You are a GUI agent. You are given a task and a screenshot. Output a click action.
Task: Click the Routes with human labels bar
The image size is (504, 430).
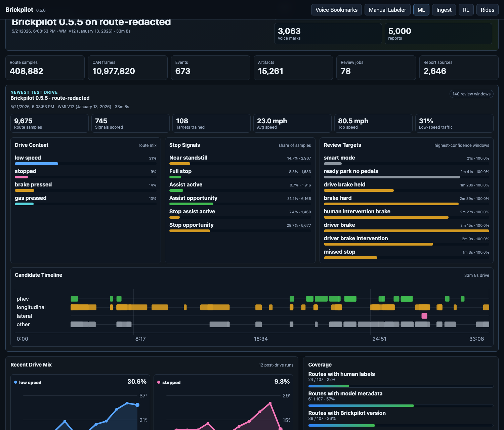pos(401,386)
